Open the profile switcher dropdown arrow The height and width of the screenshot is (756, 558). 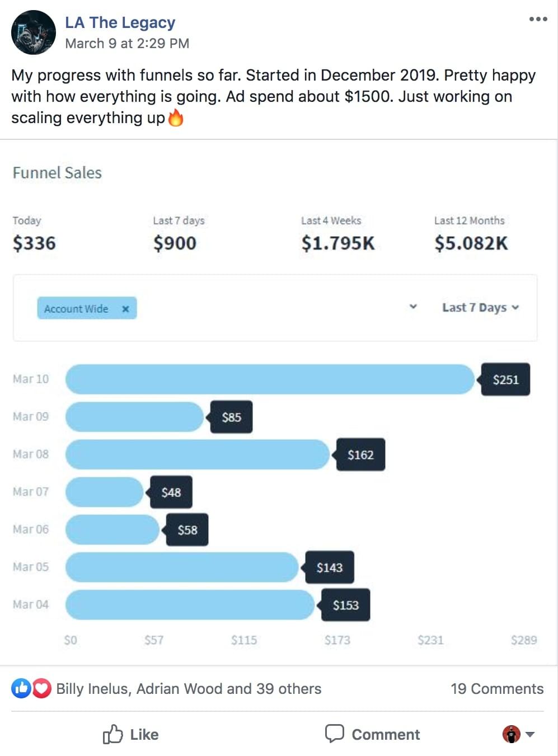(x=530, y=734)
